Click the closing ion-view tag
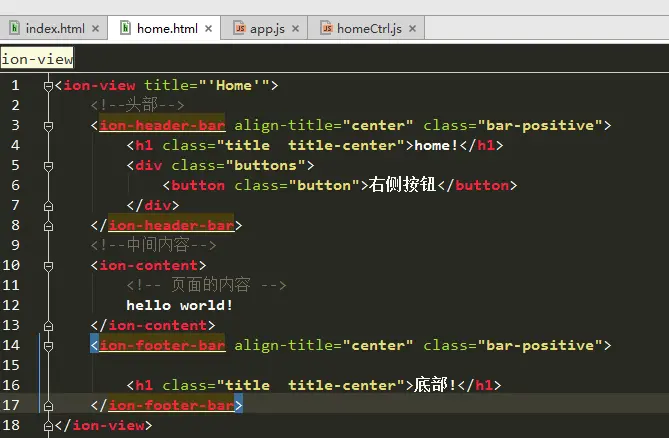The height and width of the screenshot is (438, 669). pos(103,425)
